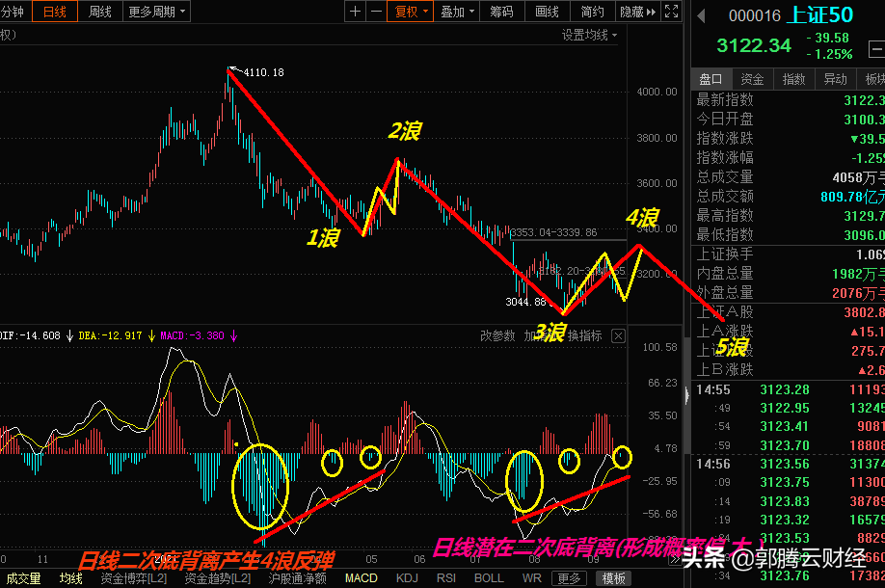Collapse right side panel via divider arrow
Viewport: 885px width, 588px height.
pos(687,395)
